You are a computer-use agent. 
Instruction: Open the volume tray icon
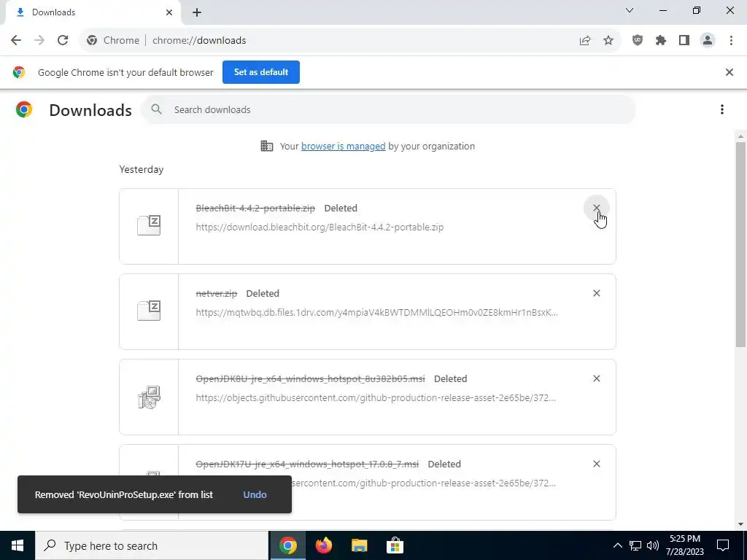[x=653, y=545]
